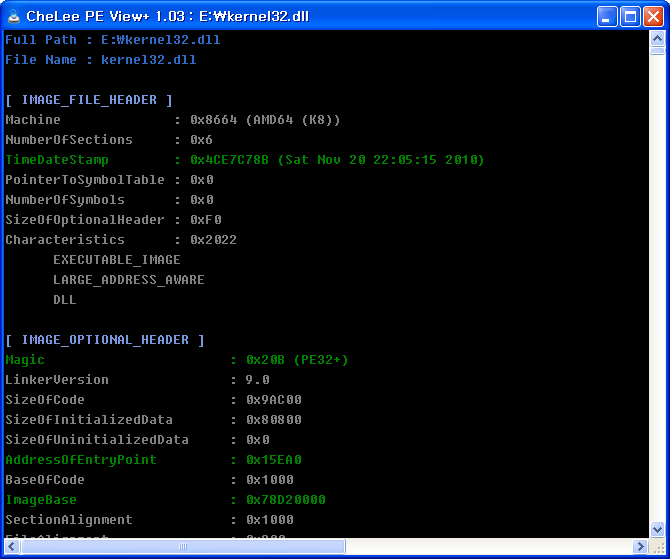This screenshot has width=670, height=559.
Task: Click the DLL flag text
Action: [x=65, y=300]
